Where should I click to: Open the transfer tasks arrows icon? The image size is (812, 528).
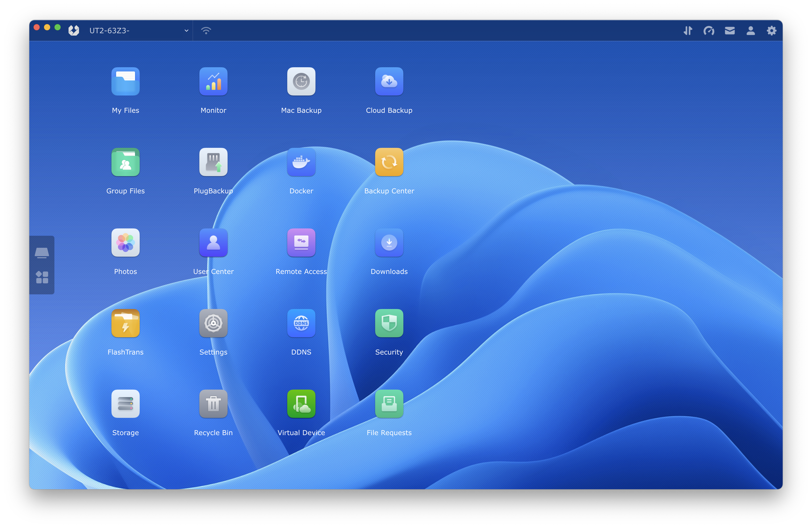(688, 31)
